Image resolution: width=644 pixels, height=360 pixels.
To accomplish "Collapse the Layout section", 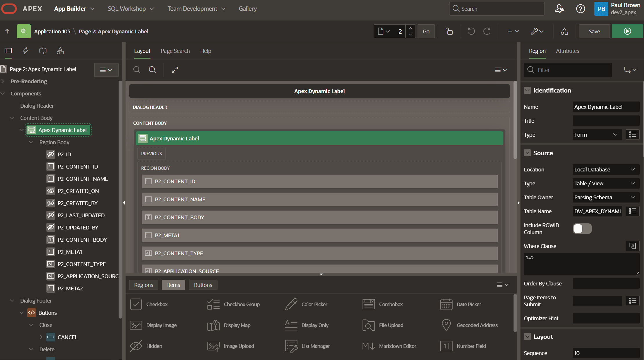I will pyautogui.click(x=527, y=337).
